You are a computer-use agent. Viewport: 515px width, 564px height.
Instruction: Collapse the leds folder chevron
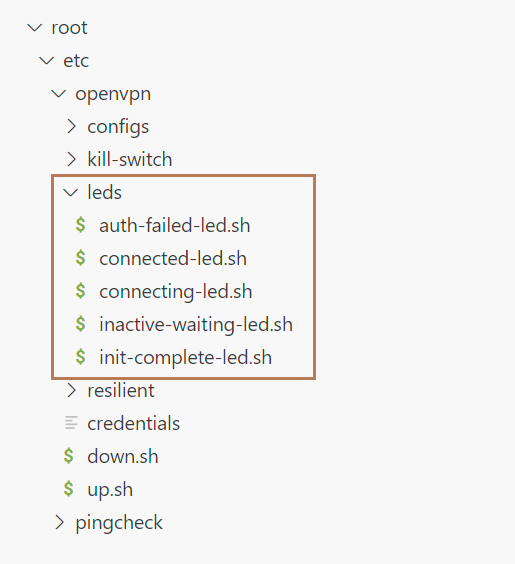pyautogui.click(x=70, y=192)
